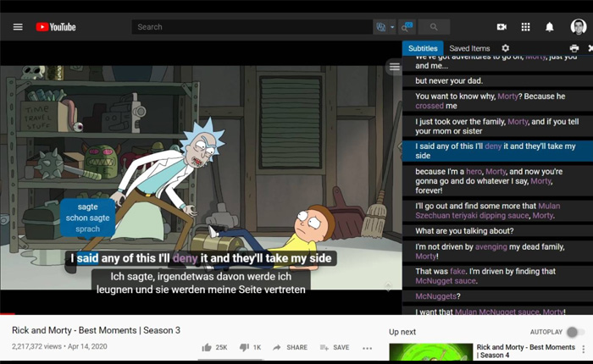Close the subtitles side panel
The width and height of the screenshot is (593, 364).
[590, 48]
